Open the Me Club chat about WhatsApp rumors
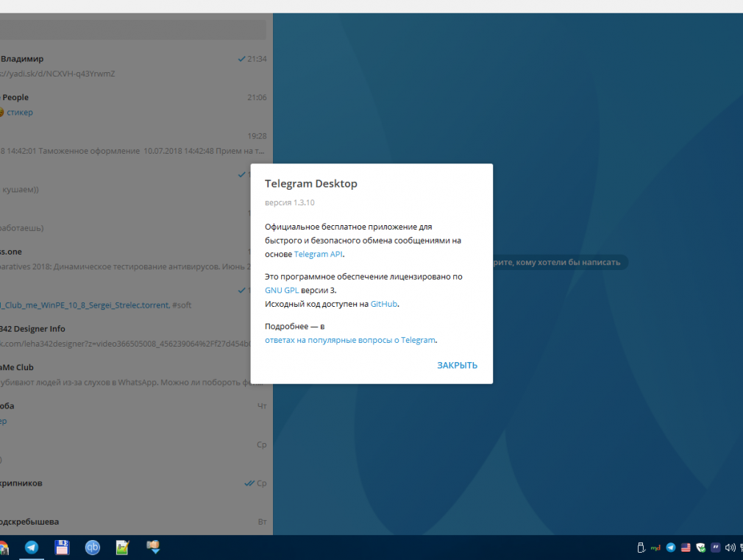This screenshot has height=560, width=743. 125,375
